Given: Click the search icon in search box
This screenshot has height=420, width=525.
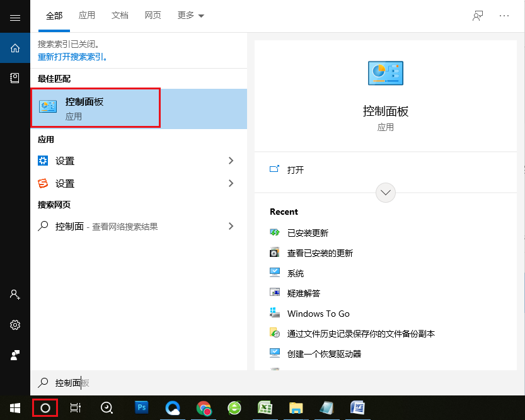Looking at the screenshot, I should tap(43, 383).
